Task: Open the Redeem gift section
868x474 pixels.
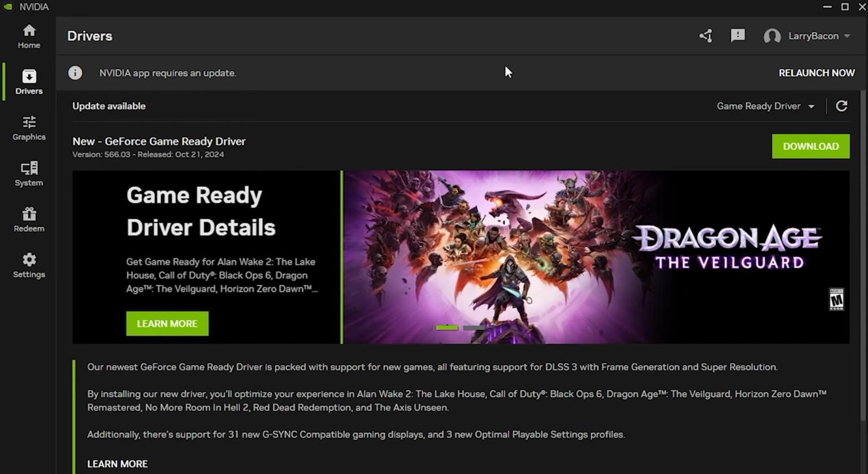Action: [x=29, y=219]
